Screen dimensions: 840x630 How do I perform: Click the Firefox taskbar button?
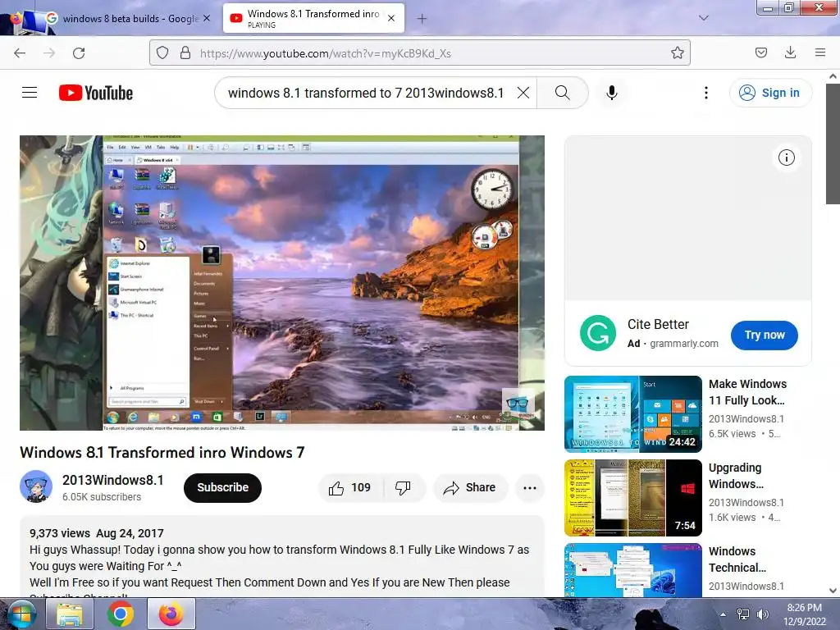tap(171, 614)
